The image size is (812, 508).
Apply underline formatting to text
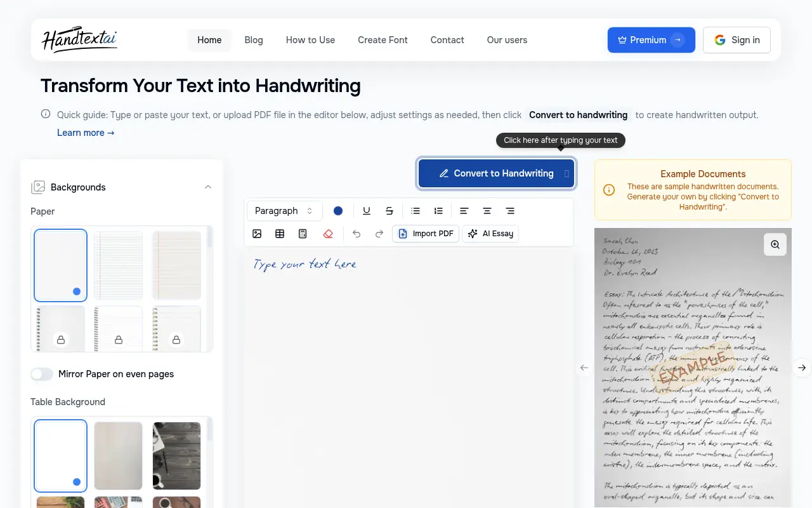click(x=367, y=210)
